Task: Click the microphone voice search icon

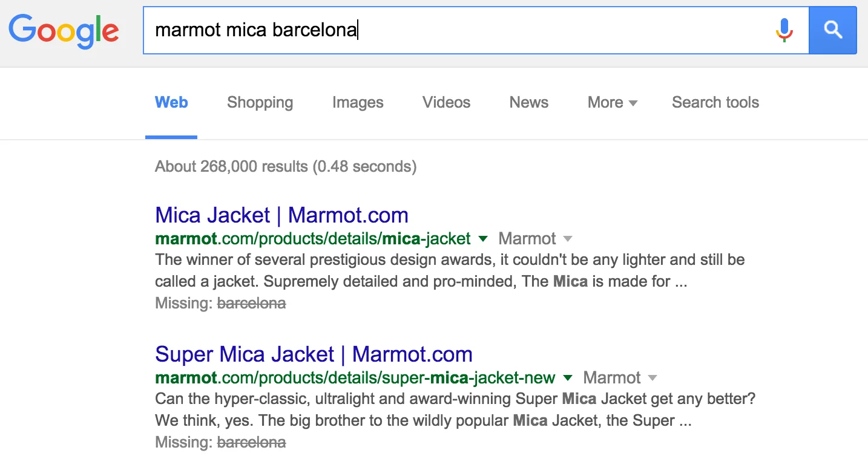Action: [784, 30]
